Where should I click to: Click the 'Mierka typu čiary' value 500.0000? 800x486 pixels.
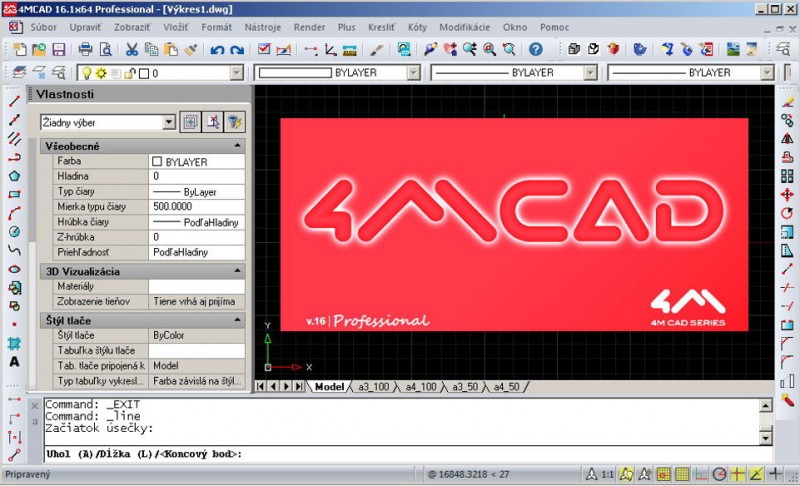[x=196, y=207]
